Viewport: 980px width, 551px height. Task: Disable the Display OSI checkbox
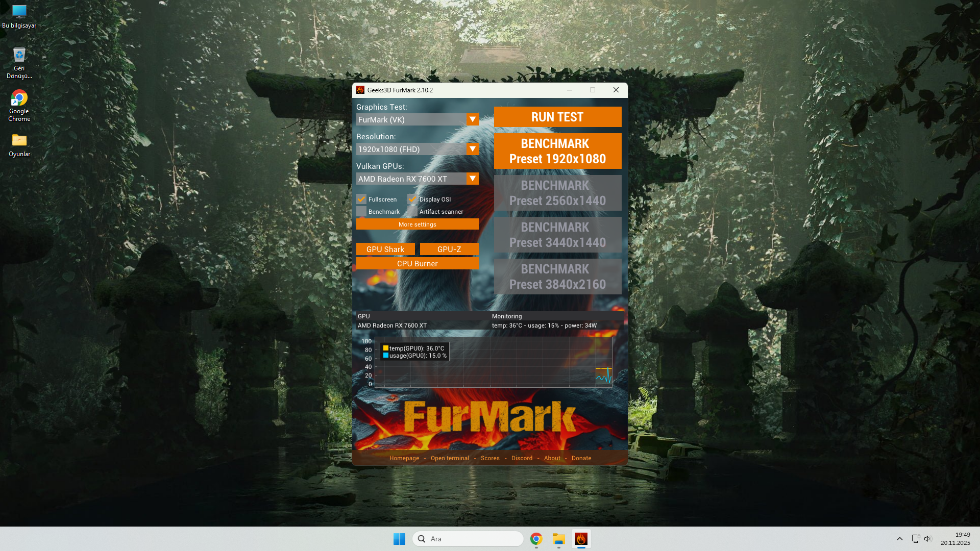[x=412, y=199]
